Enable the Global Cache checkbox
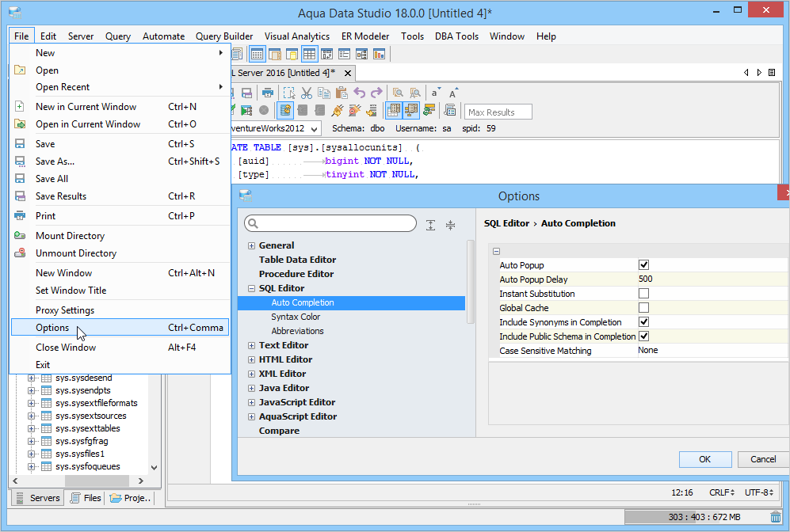The width and height of the screenshot is (790, 532). [x=643, y=308]
